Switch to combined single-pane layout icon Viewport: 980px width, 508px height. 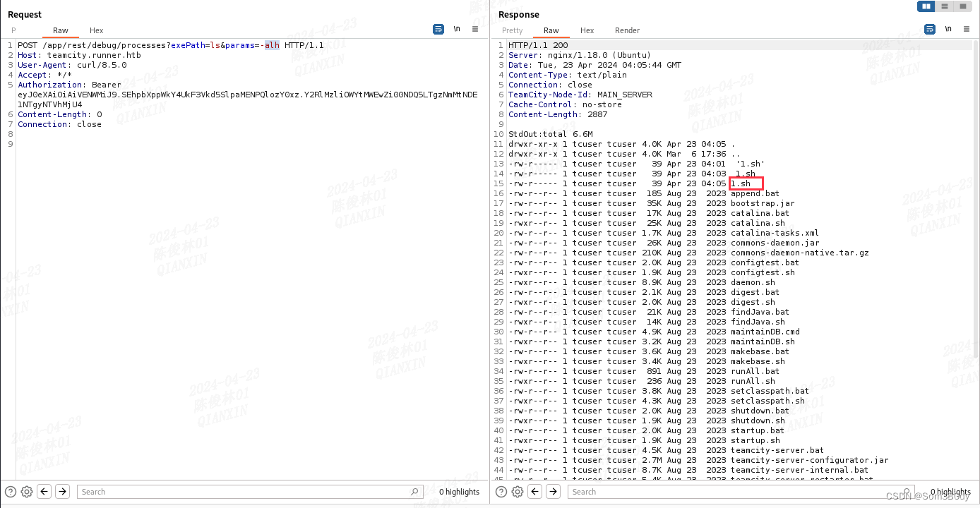coord(962,6)
